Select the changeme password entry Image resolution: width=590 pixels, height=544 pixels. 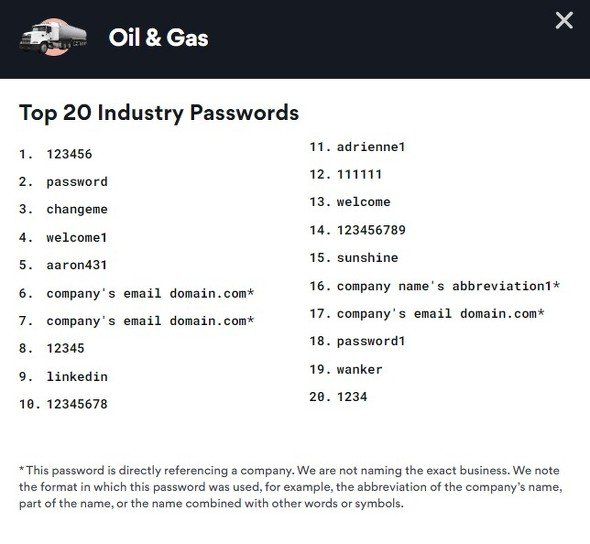click(77, 209)
